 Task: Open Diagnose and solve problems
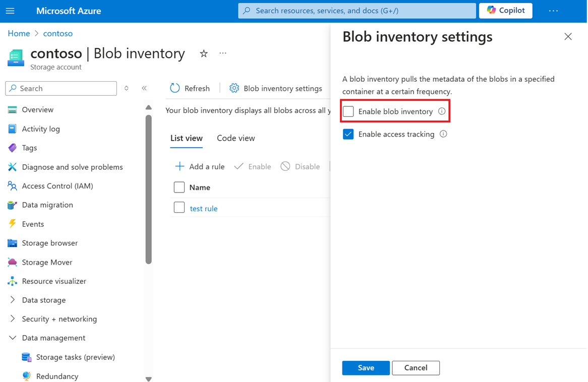72,167
